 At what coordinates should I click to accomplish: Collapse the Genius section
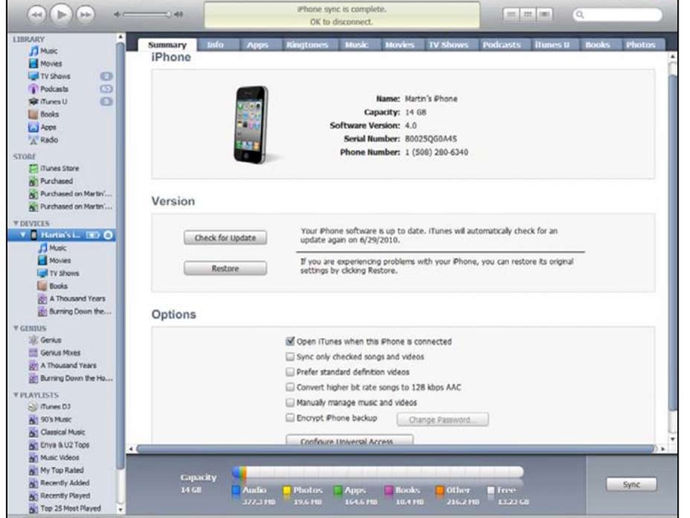tap(16, 328)
